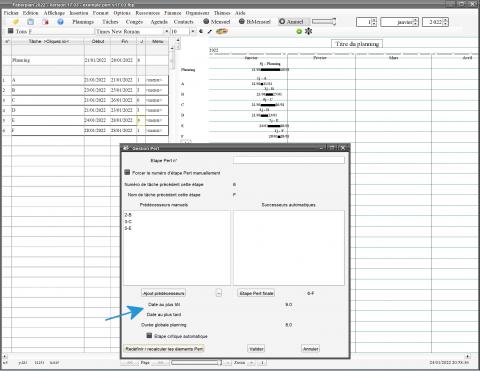Click the Valider button

pyautogui.click(x=256, y=349)
